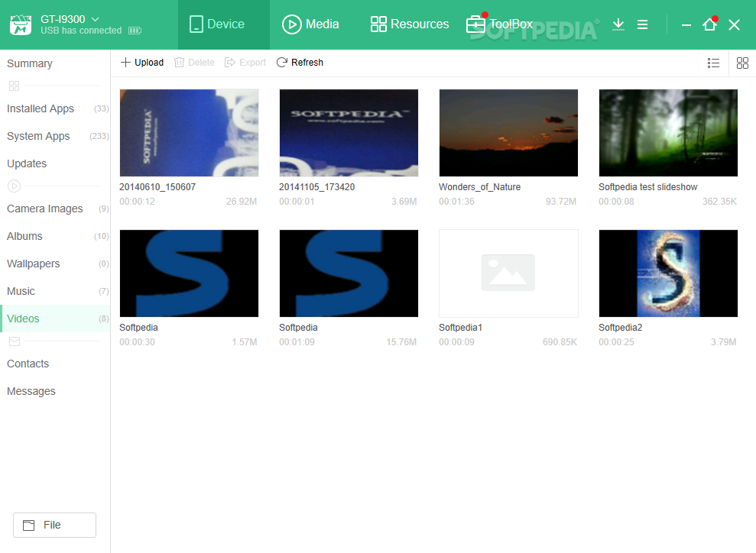Screen dimensions: 756x553
Task: Select System Apps in sidebar
Action: coord(55,136)
